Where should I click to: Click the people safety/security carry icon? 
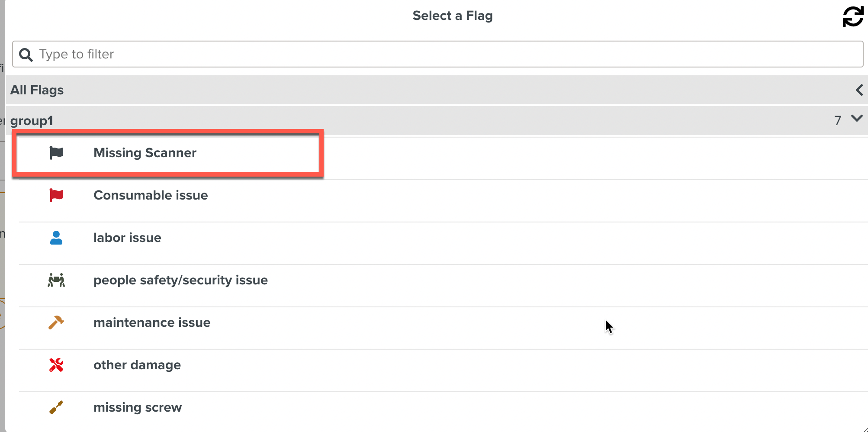coord(56,280)
